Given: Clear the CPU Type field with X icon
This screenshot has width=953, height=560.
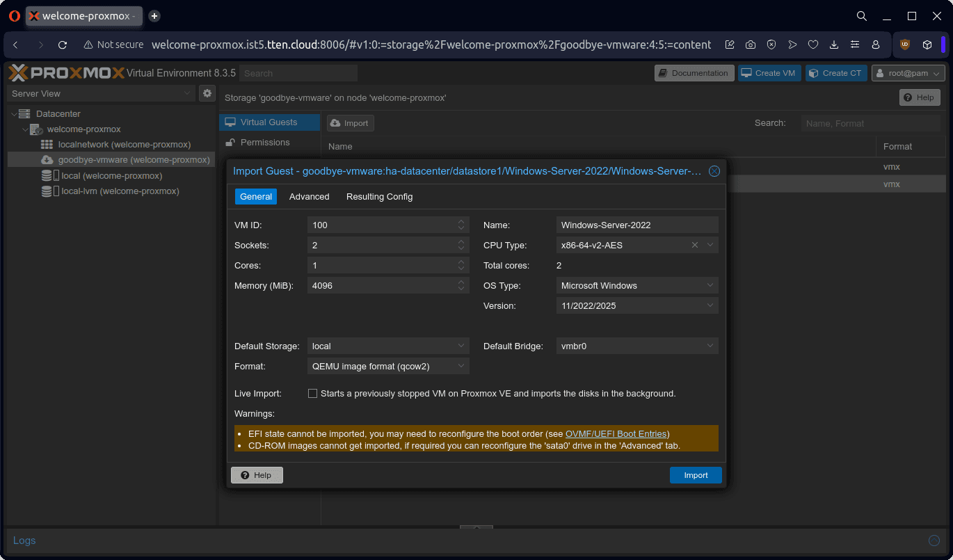Looking at the screenshot, I should point(695,245).
